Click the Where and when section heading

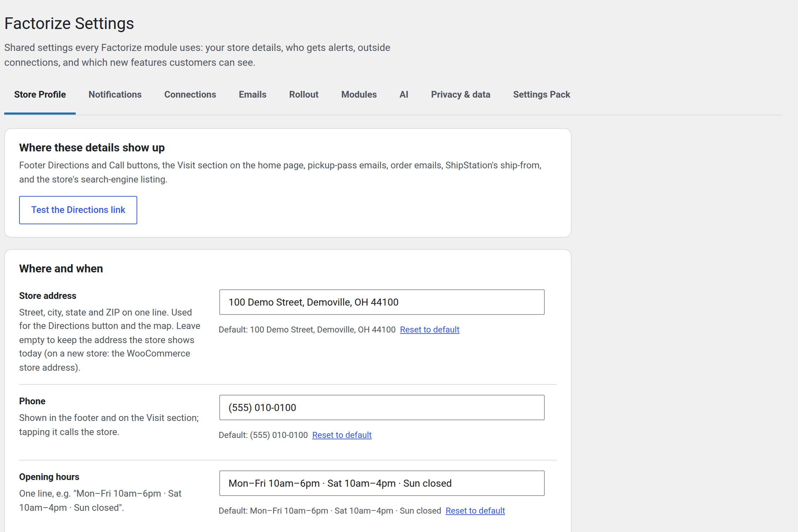(x=61, y=269)
